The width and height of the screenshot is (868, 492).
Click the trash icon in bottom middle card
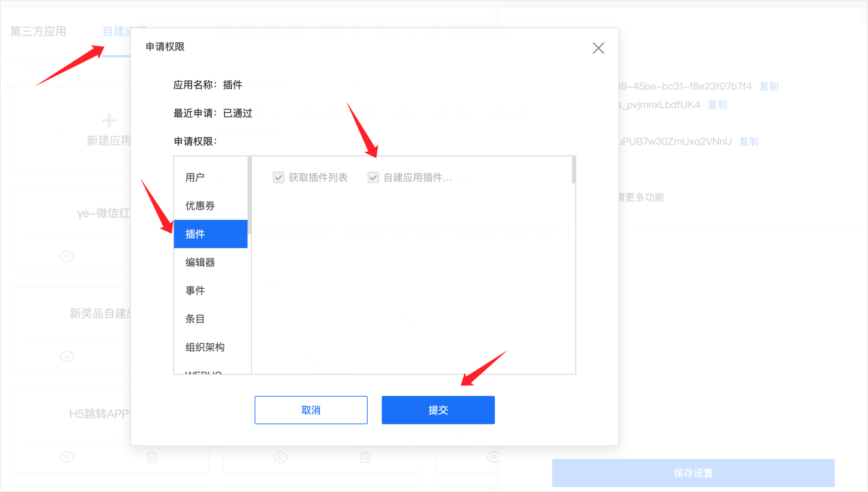click(365, 457)
